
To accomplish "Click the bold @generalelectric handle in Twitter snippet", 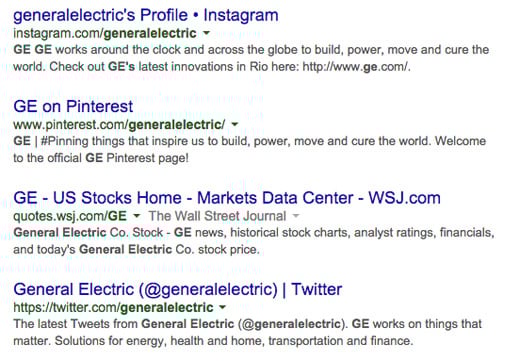I will tap(291, 324).
